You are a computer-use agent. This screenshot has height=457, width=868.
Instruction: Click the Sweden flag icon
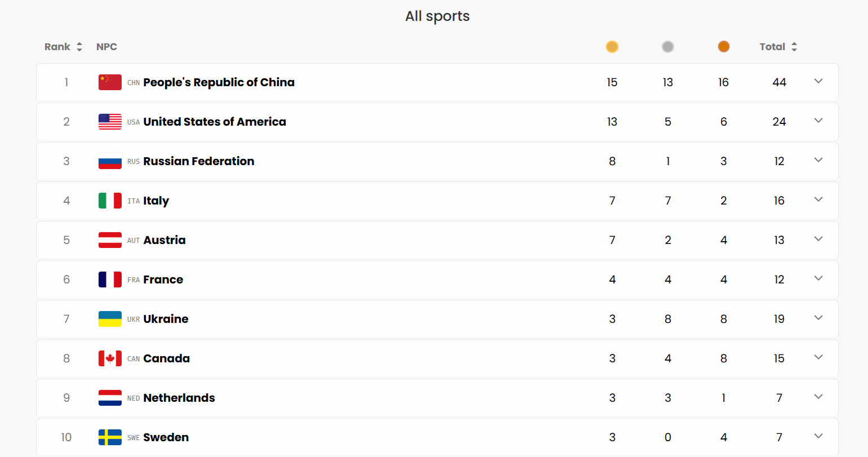coord(110,437)
